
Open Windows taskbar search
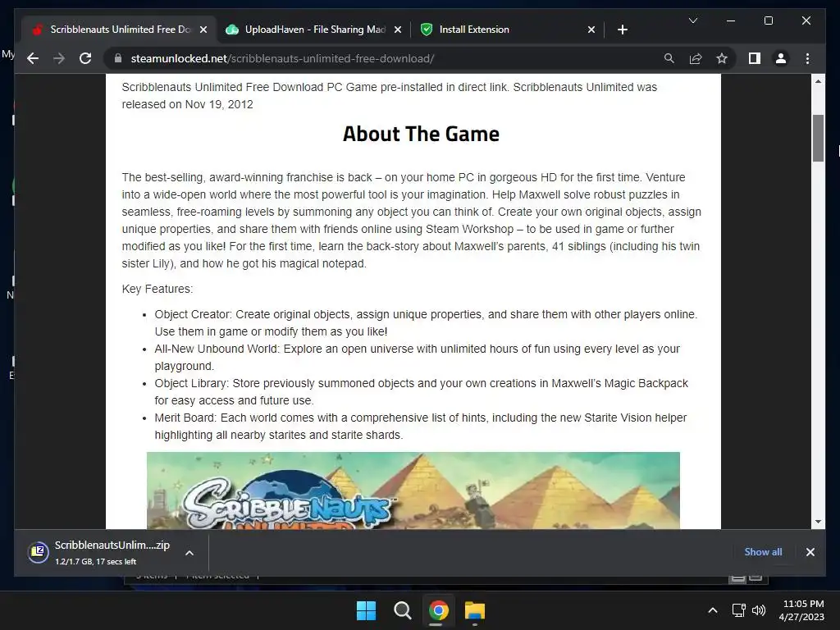pos(402,610)
